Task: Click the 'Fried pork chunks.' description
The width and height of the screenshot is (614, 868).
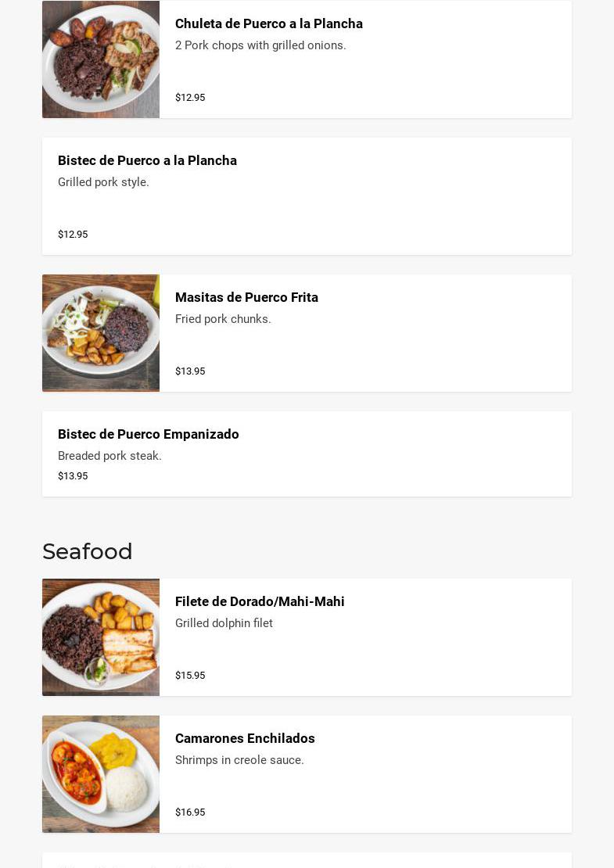Action: click(x=223, y=319)
